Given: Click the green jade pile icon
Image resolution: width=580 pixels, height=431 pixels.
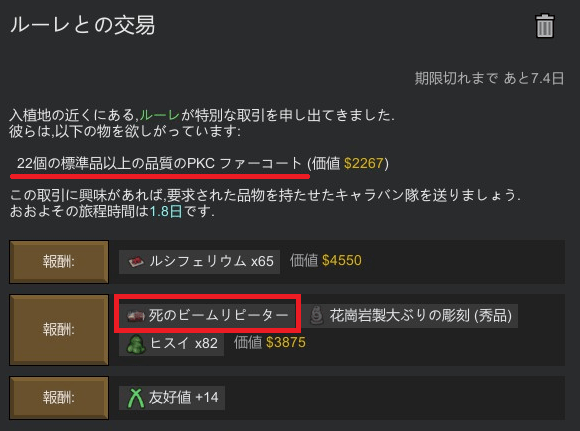Looking at the screenshot, I should (x=135, y=344).
